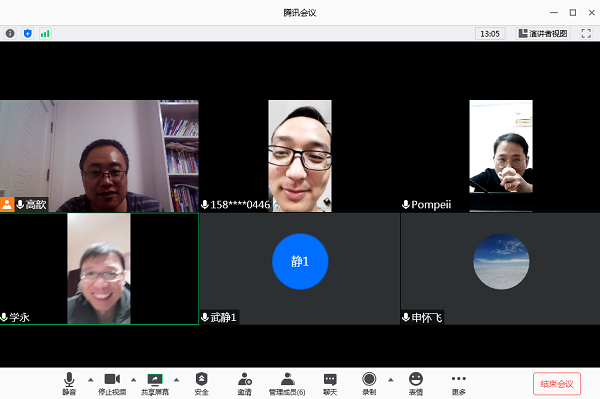Open the share screen (共享屏幕) option
This screenshot has height=399, width=600.
[x=155, y=384]
